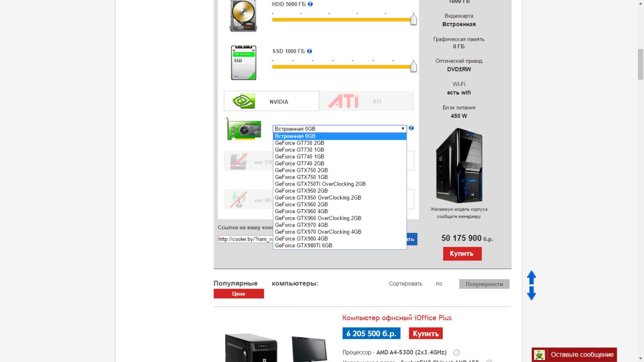Select GeForce GTX980Ti 6GB option
The width and height of the screenshot is (644, 362).
340,245
